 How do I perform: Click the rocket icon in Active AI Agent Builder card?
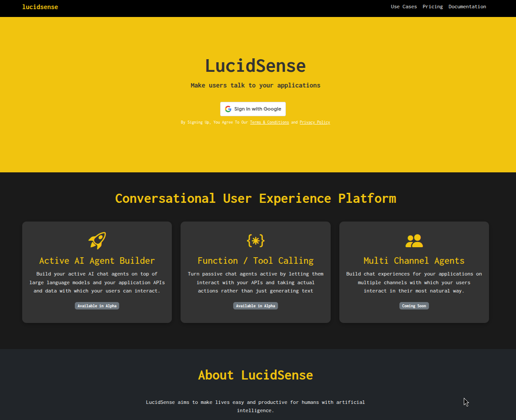tap(97, 241)
